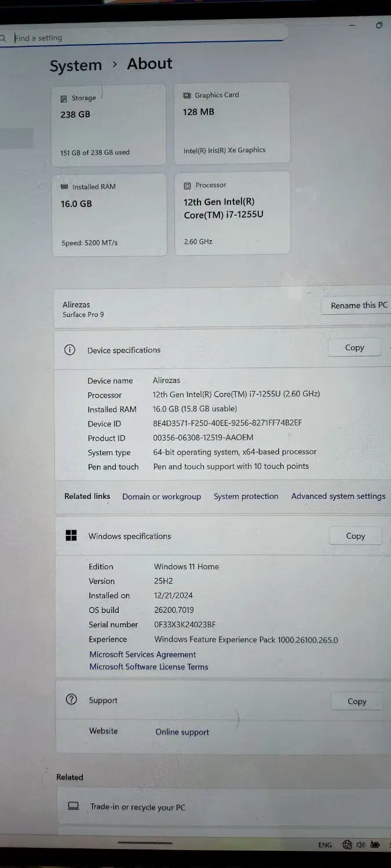Viewport: 391px width, 868px height.
Task: Copy the Windows specifications
Action: click(x=356, y=536)
